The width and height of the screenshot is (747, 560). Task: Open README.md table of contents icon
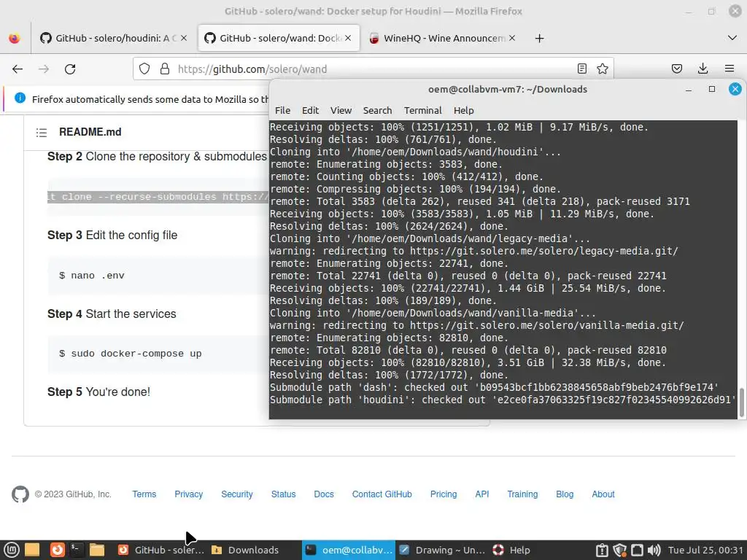pyautogui.click(x=42, y=133)
